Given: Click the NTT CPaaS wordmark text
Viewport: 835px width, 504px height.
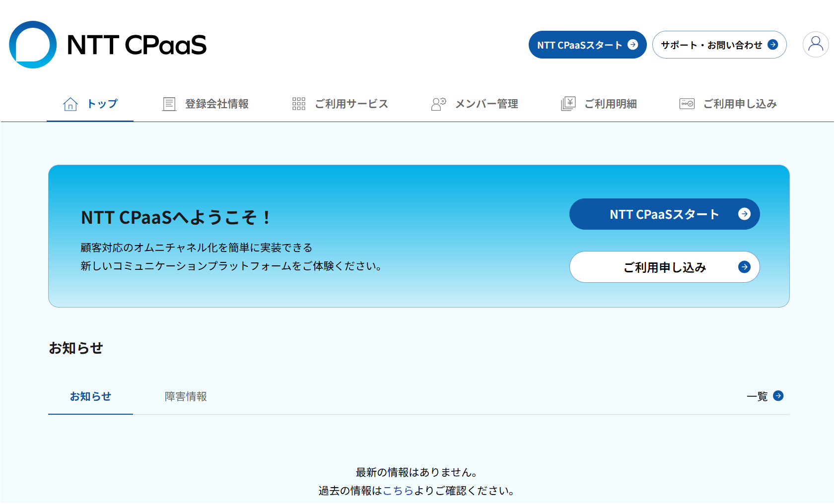Looking at the screenshot, I should click(x=137, y=45).
